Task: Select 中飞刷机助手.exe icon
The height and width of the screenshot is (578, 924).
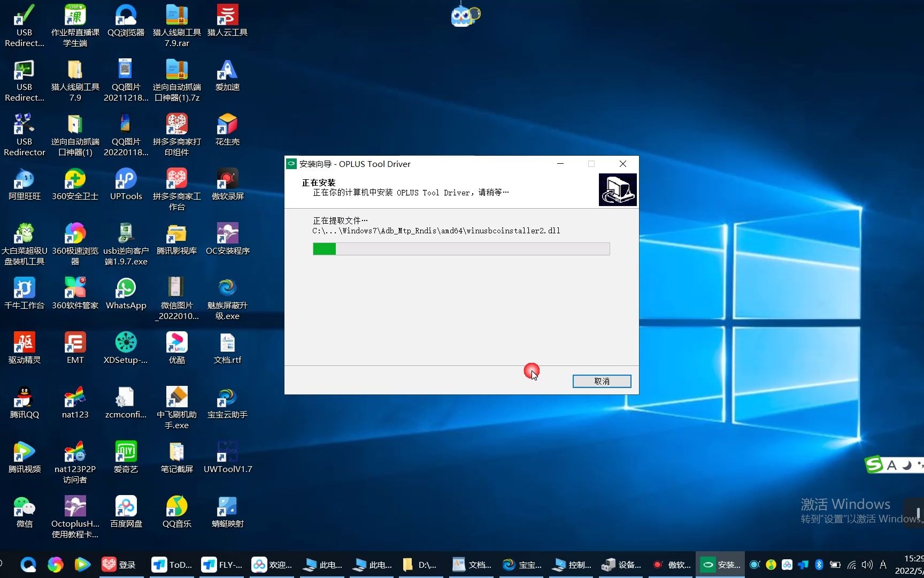Action: pyautogui.click(x=176, y=408)
